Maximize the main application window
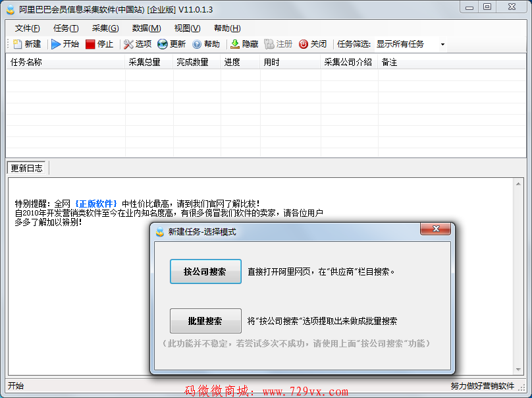This screenshot has width=532, height=398. tap(487, 7)
